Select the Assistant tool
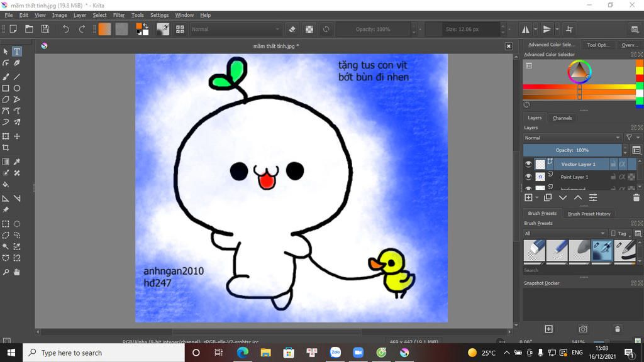This screenshot has width=644, height=362. 6,199
